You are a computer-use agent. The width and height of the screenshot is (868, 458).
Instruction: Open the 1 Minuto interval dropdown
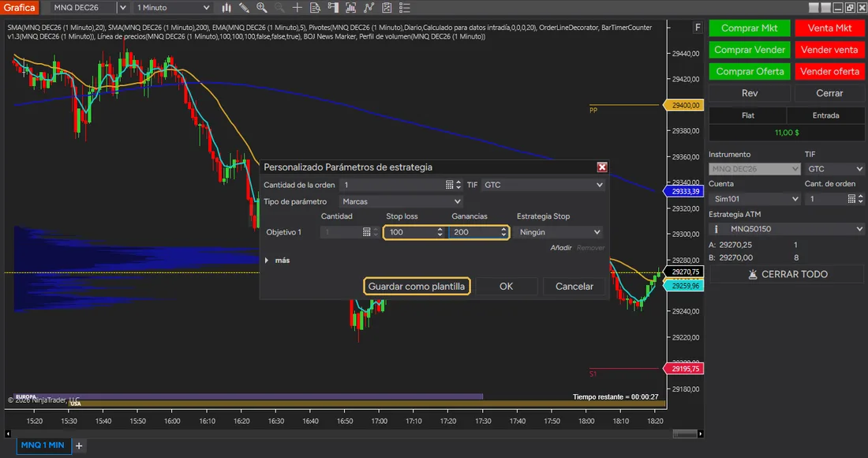point(173,8)
